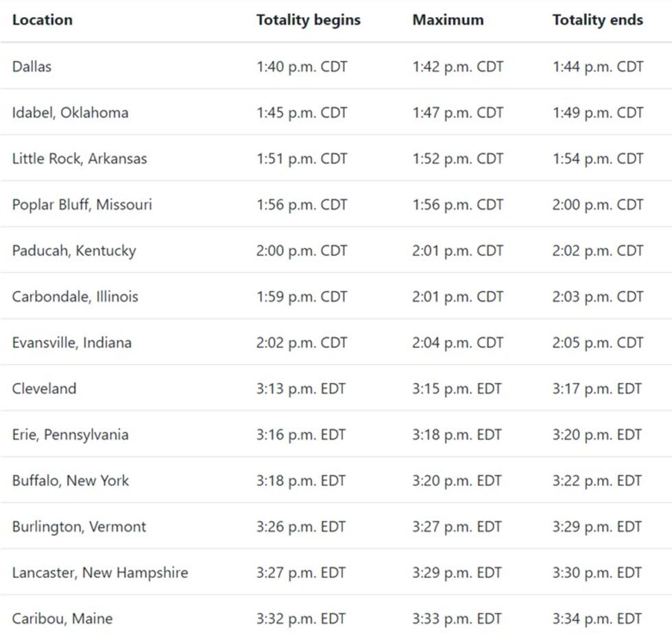Click the Buffalo, New York row label
Image resolution: width=672 pixels, height=638 pixels.
pos(70,480)
